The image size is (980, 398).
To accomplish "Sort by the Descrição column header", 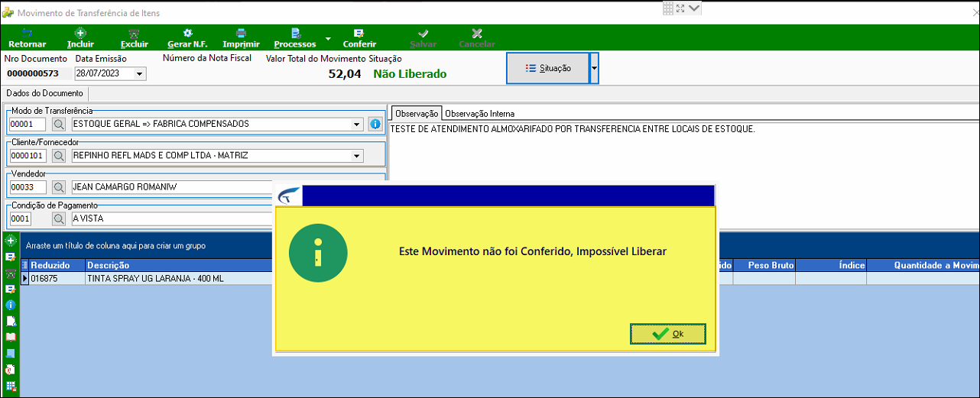I will coord(179,265).
